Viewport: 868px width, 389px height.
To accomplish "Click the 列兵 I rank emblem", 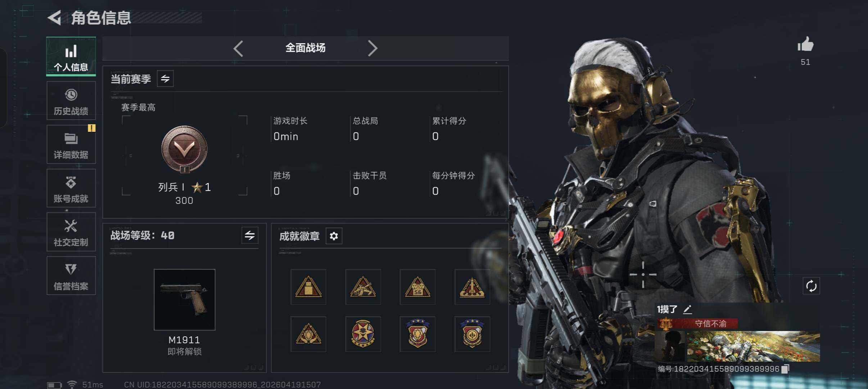I will click(184, 149).
